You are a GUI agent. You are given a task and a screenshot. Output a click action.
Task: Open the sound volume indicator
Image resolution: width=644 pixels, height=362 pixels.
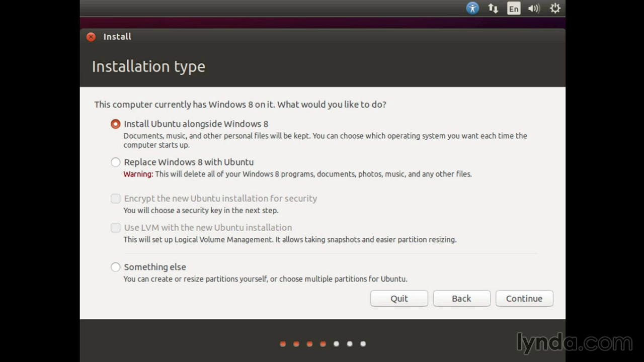534,9
